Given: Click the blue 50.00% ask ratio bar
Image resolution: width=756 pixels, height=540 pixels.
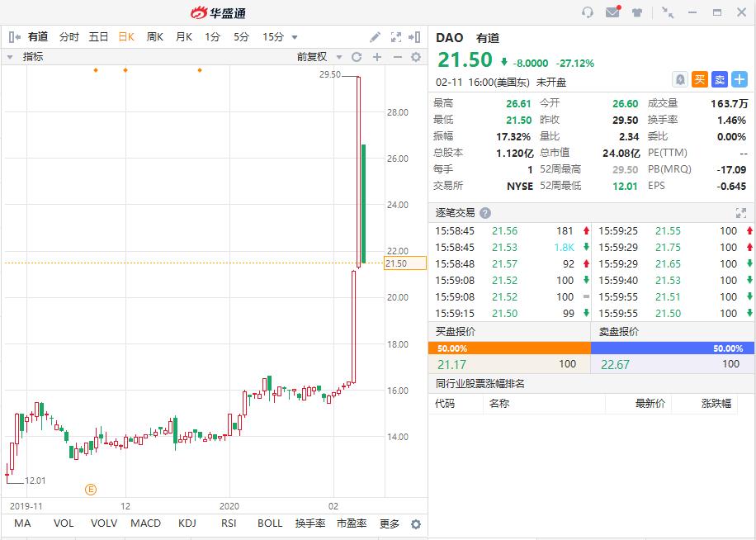Looking at the screenshot, I should pos(673,348).
